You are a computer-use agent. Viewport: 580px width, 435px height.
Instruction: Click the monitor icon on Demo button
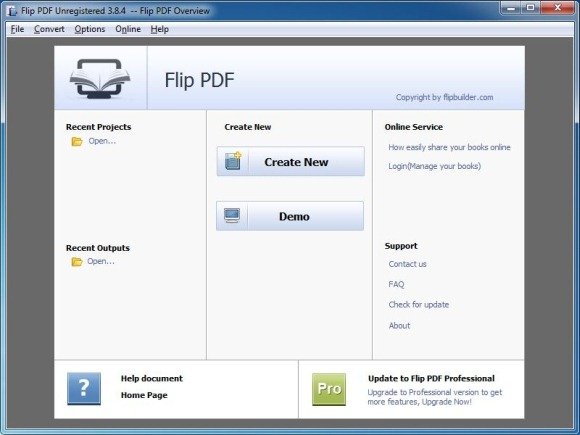coord(232,216)
